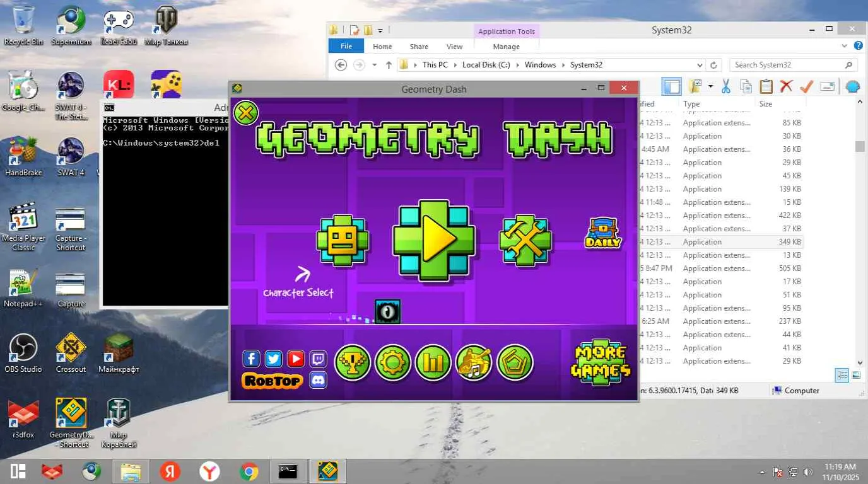This screenshot has height=484, width=868.
Task: Open the Windows Start button
Action: 18,471
